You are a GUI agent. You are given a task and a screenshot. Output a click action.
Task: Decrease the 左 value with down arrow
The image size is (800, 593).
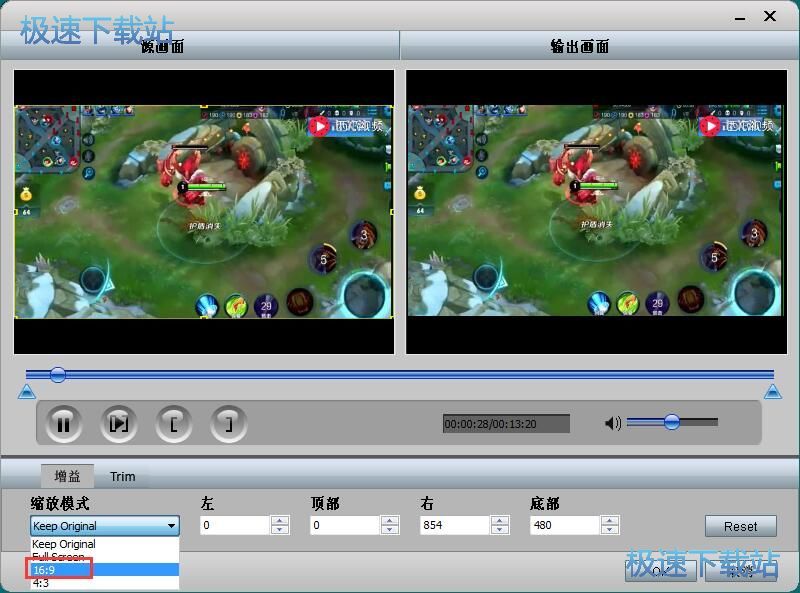[x=280, y=530]
